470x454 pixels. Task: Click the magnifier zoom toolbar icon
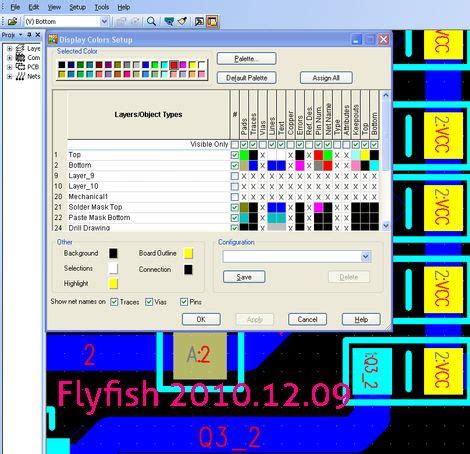[x=151, y=21]
